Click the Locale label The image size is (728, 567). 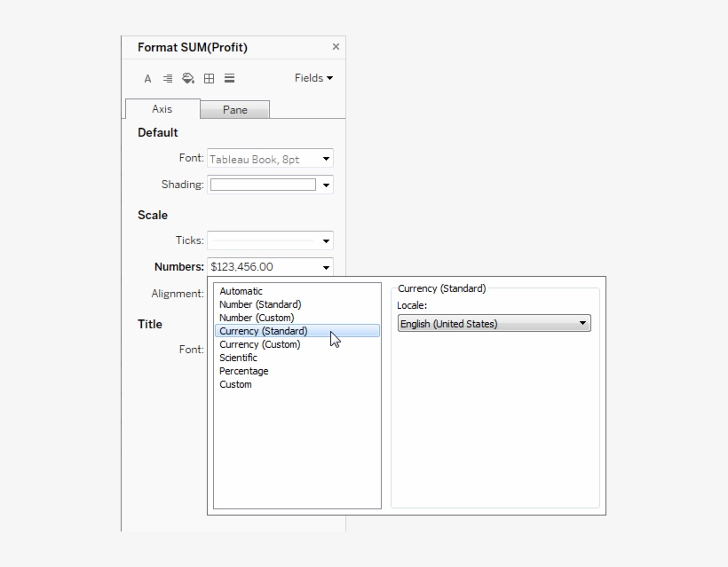point(412,305)
